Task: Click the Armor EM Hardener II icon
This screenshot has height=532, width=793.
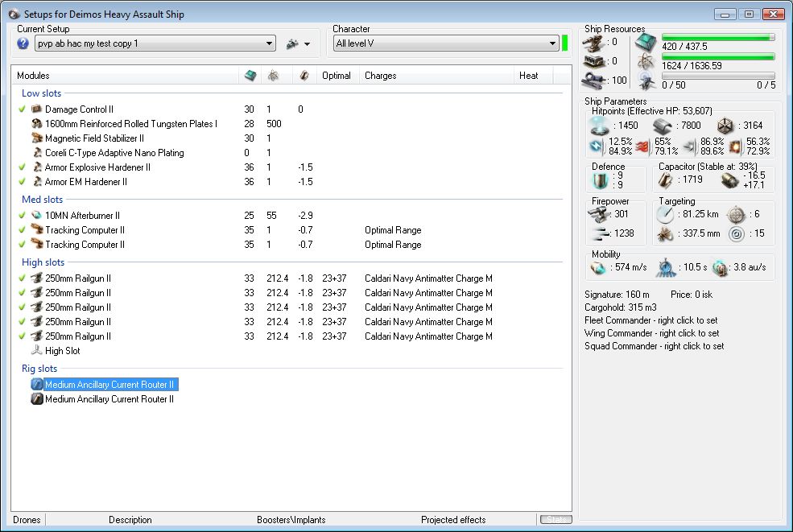Action: 37,182
